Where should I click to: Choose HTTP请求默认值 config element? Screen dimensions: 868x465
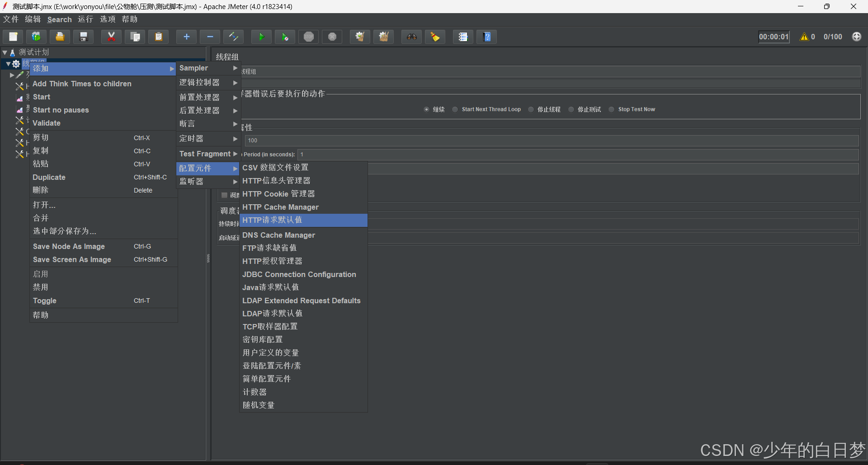[x=303, y=220]
